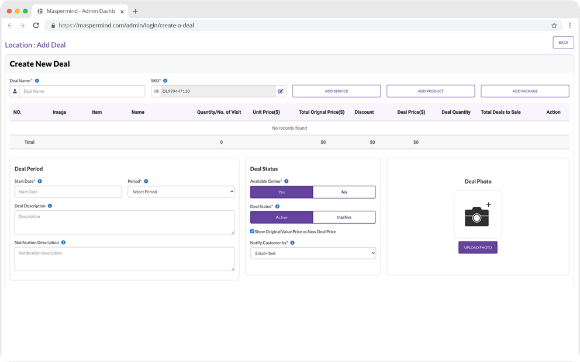Click the Deal Description text area
580x362 pixels.
point(124,223)
